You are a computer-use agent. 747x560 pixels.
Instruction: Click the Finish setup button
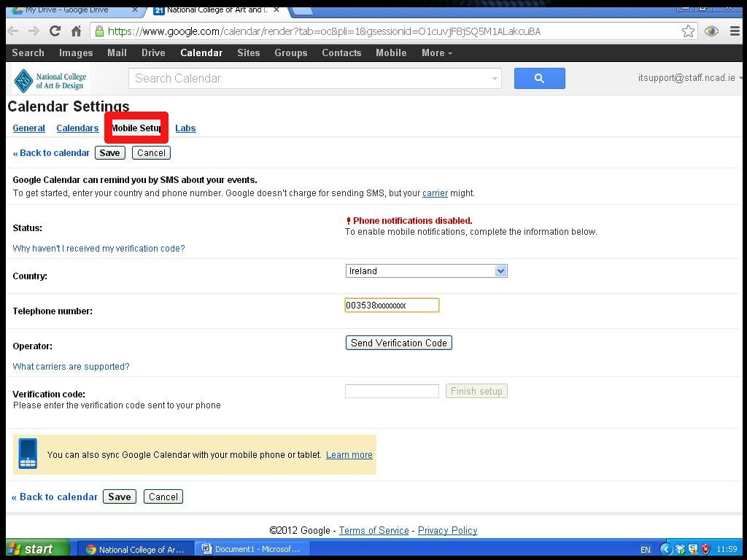(476, 391)
